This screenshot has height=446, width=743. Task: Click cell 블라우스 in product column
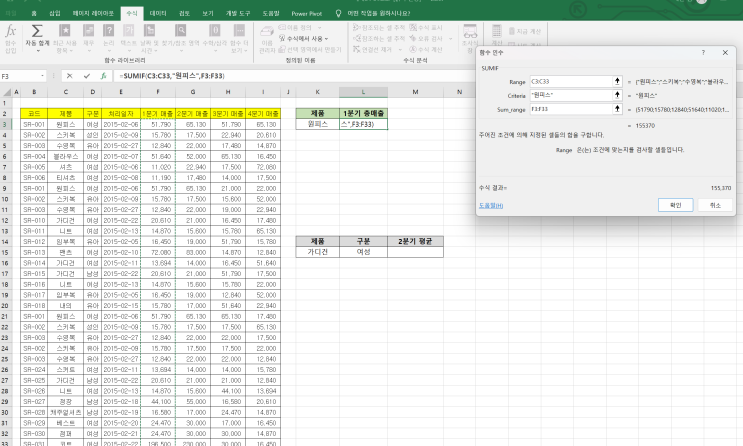pyautogui.click(x=65, y=156)
